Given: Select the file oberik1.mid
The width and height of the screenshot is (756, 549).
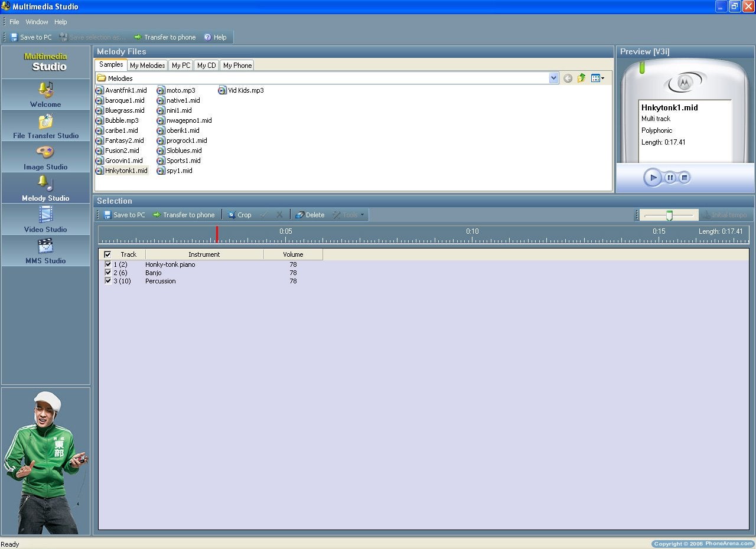Looking at the screenshot, I should click(178, 130).
